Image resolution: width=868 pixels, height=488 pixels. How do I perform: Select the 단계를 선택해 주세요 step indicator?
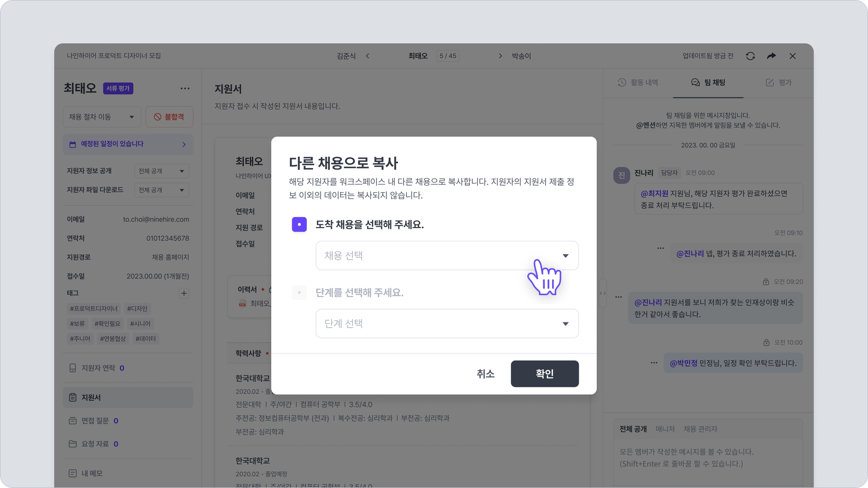(299, 292)
